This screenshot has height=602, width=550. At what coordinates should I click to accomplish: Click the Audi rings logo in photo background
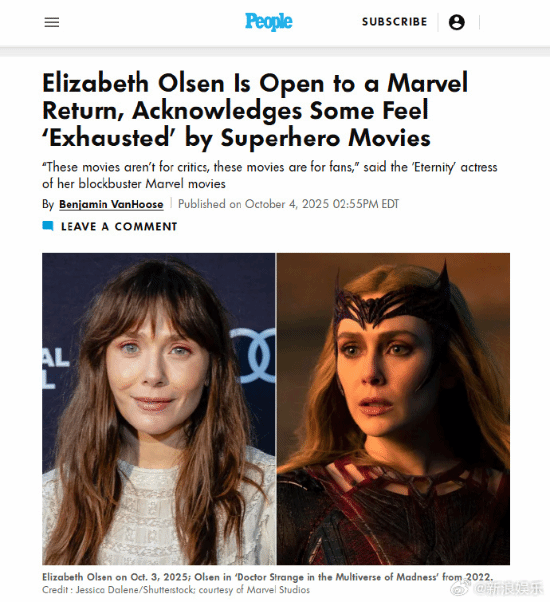[x=254, y=355]
